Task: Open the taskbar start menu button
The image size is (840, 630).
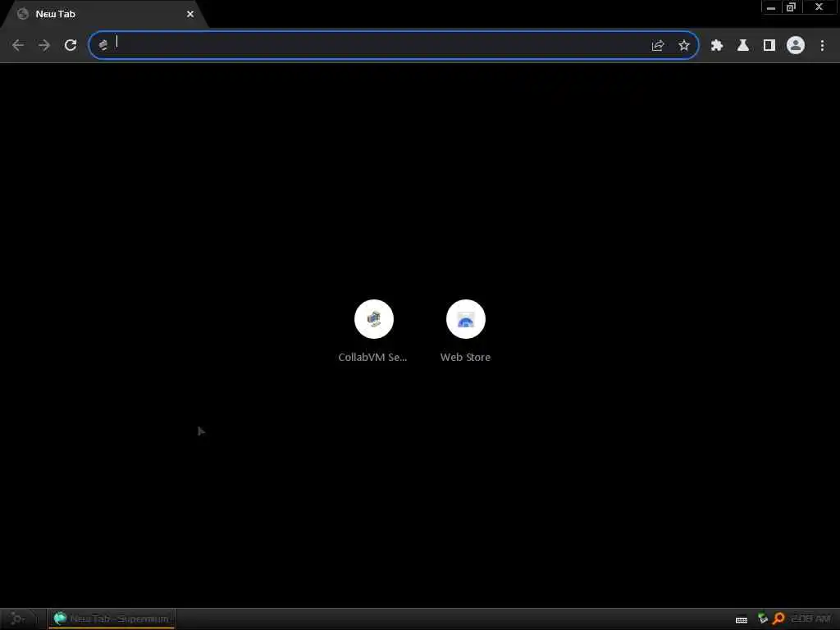Action: (18, 619)
